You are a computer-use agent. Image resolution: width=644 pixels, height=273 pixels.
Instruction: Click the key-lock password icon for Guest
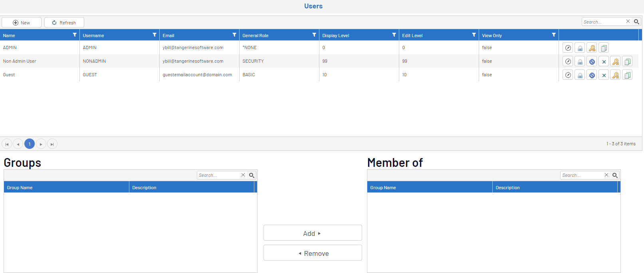[616, 75]
